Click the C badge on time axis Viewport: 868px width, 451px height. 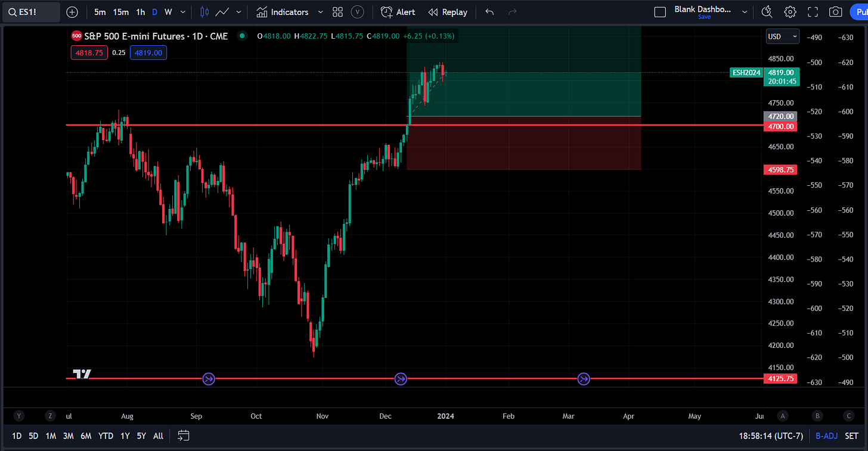click(849, 416)
